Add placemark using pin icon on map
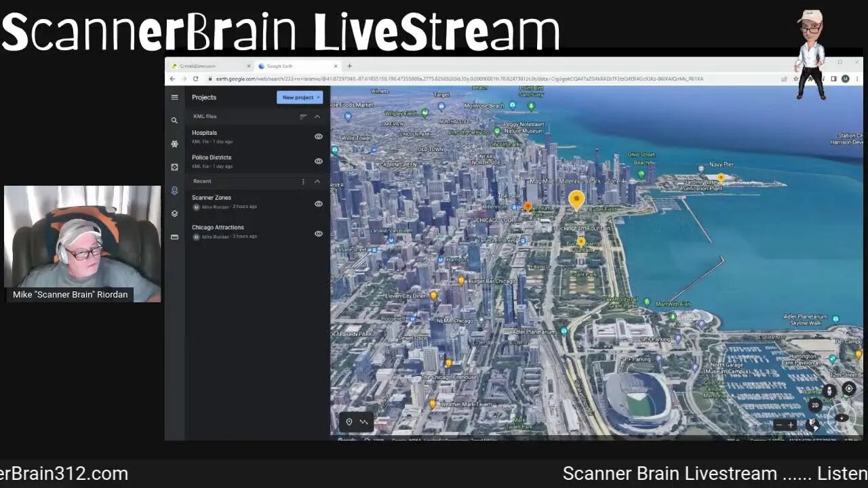 pyautogui.click(x=349, y=422)
